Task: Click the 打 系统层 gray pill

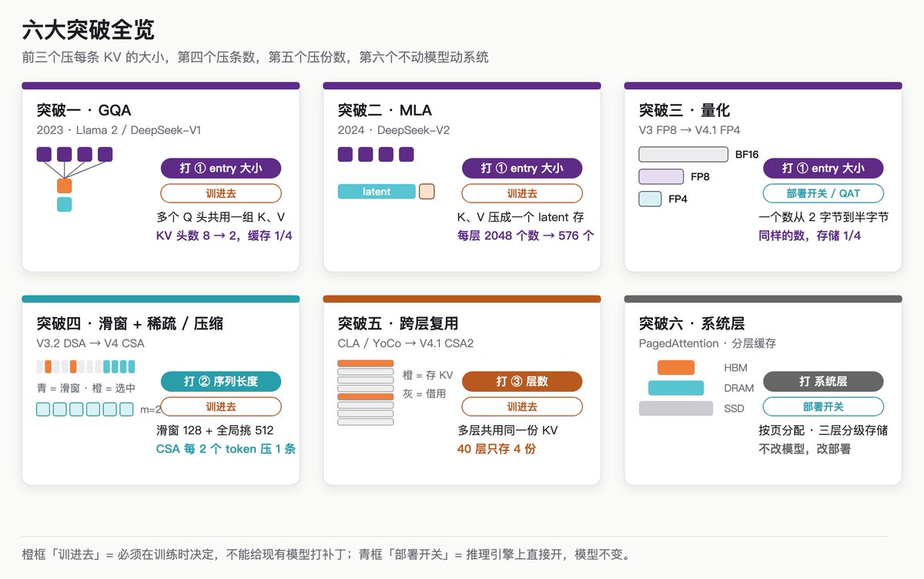Action: coord(823,381)
